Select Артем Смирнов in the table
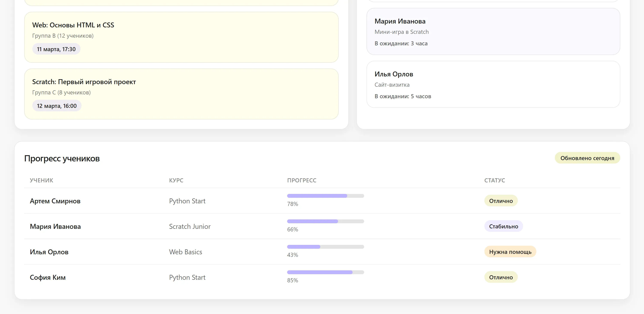This screenshot has width=644, height=314. (55, 201)
